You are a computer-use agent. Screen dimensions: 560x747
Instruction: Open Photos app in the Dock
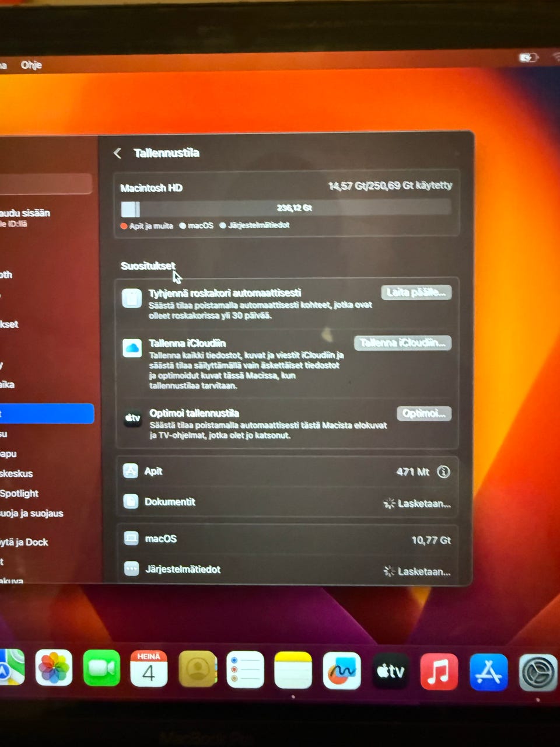click(54, 668)
